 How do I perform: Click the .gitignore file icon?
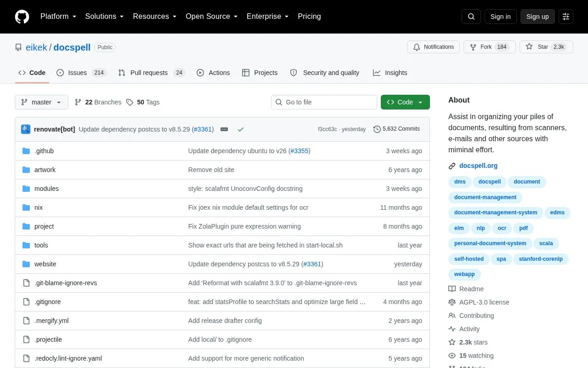click(26, 302)
